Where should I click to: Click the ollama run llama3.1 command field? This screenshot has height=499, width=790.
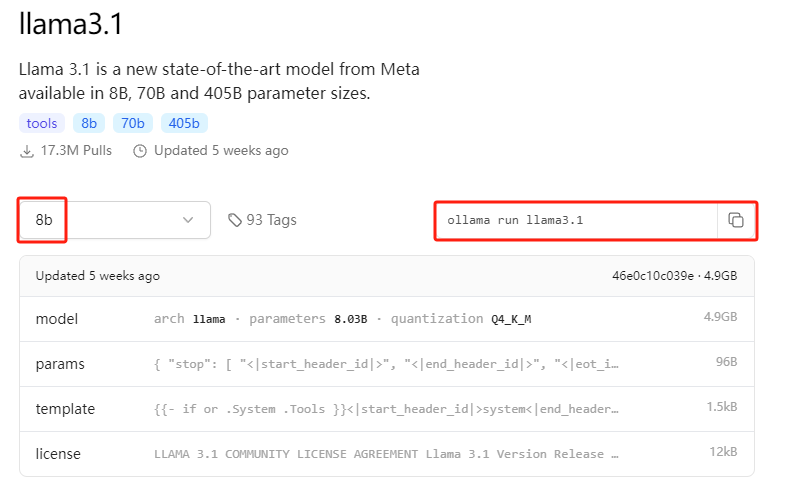click(x=575, y=220)
